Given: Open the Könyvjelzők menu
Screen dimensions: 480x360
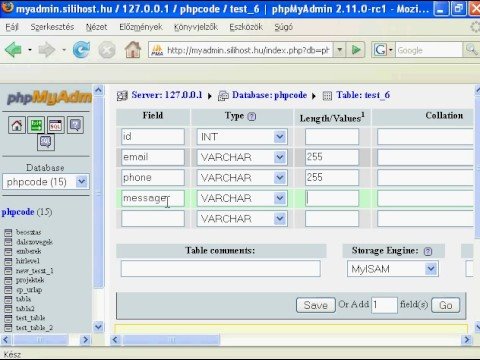Looking at the screenshot, I should (196, 27).
